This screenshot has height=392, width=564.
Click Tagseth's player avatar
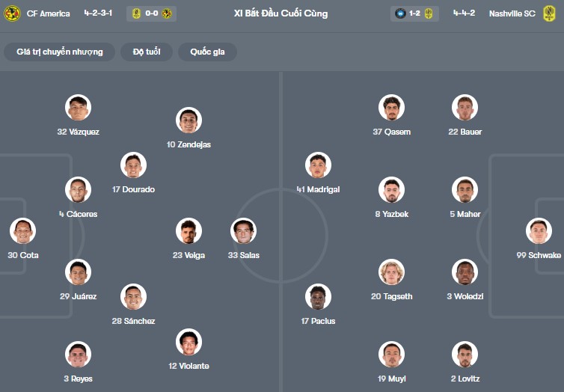(391, 272)
